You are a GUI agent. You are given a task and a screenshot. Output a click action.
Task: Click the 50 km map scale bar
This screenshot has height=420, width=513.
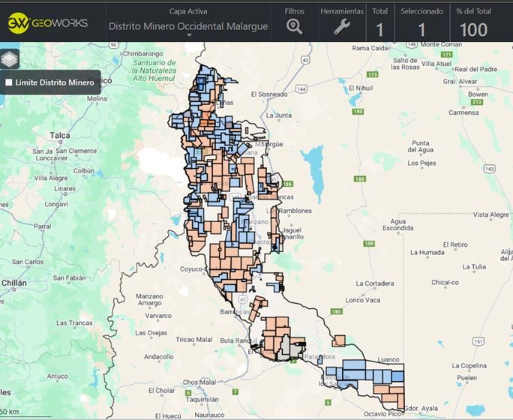click(x=26, y=415)
